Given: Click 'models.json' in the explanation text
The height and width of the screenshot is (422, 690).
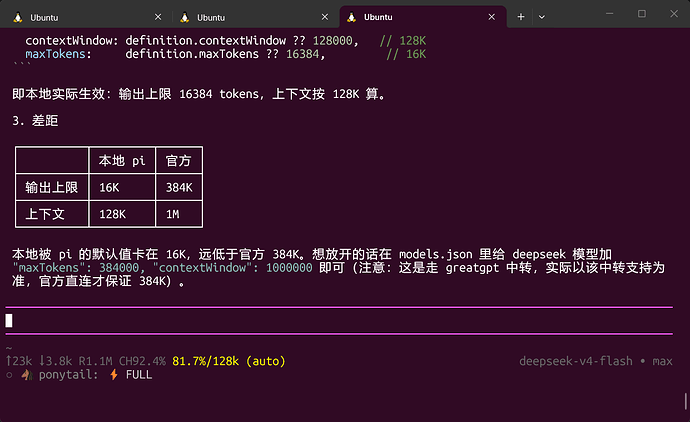Looking at the screenshot, I should click(x=436, y=254).
